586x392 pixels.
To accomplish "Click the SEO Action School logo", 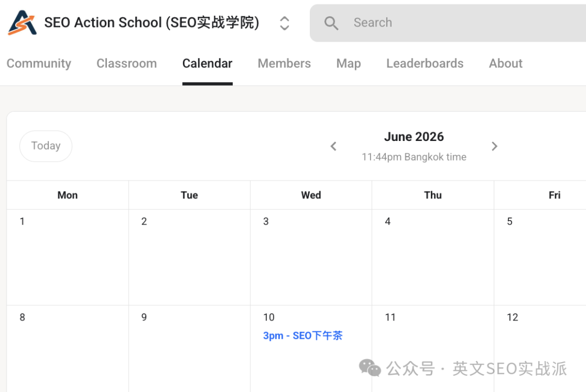I will (22, 22).
